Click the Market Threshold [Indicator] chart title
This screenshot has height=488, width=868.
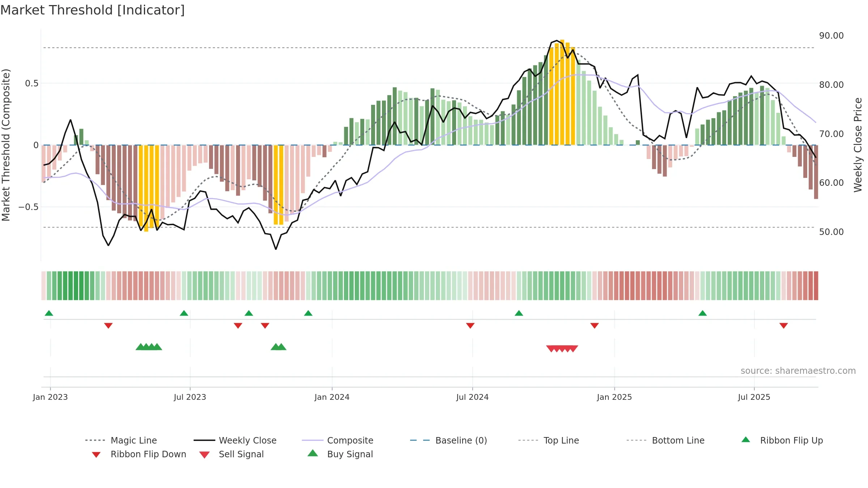point(93,10)
